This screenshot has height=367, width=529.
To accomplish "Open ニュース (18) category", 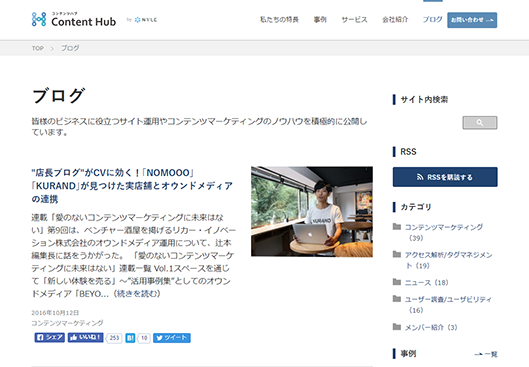I will point(426,282).
